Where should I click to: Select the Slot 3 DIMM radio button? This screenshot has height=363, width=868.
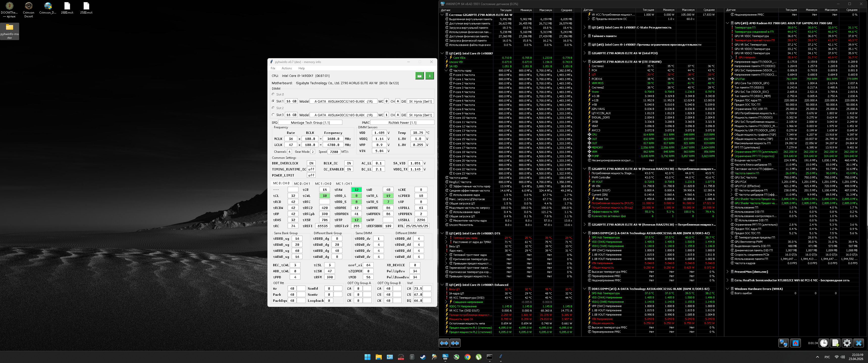(x=273, y=114)
